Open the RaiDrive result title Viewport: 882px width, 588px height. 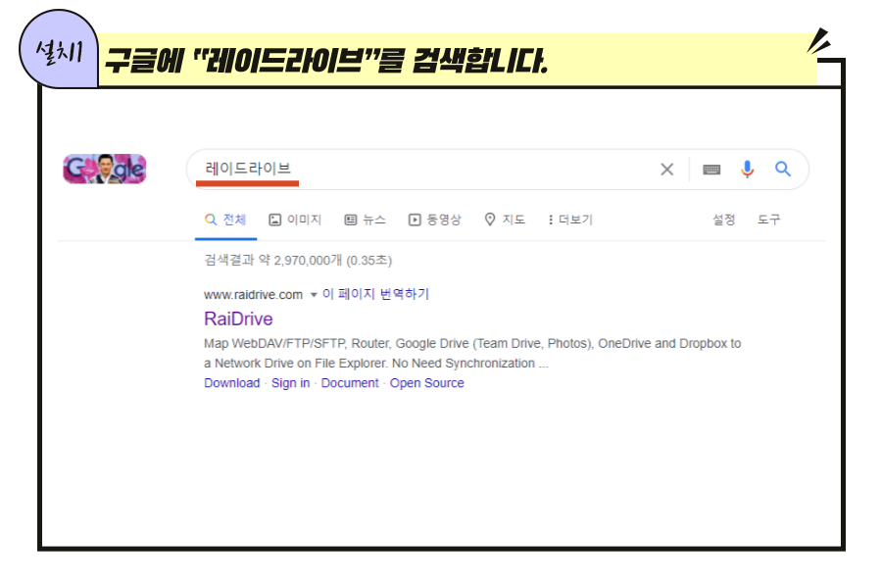[x=238, y=319]
